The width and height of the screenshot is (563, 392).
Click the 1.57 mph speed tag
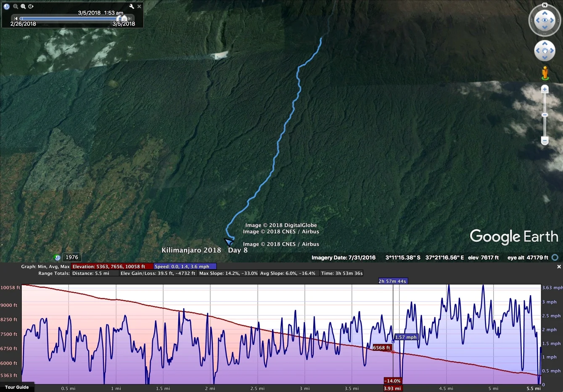click(x=406, y=337)
